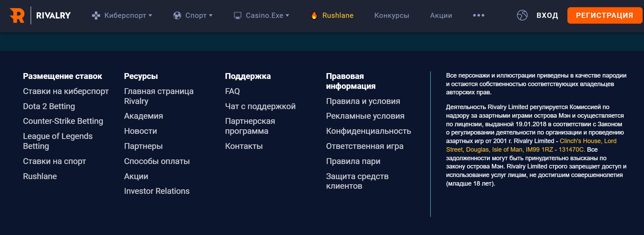Open the Конфиденциальность link
This screenshot has width=644, height=235.
369,131
